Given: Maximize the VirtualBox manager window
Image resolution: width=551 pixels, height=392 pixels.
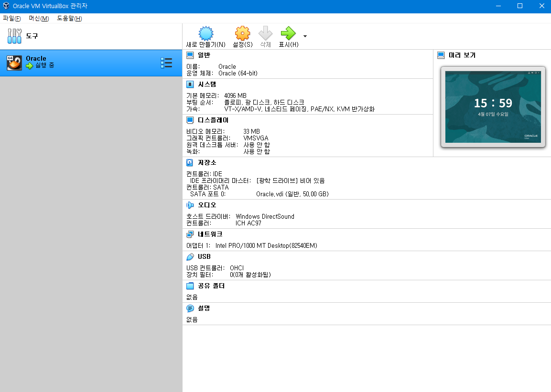Looking at the screenshot, I should coord(520,6).
